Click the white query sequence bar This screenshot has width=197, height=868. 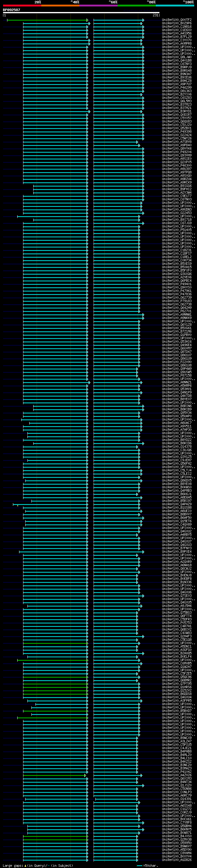click(81, 12)
